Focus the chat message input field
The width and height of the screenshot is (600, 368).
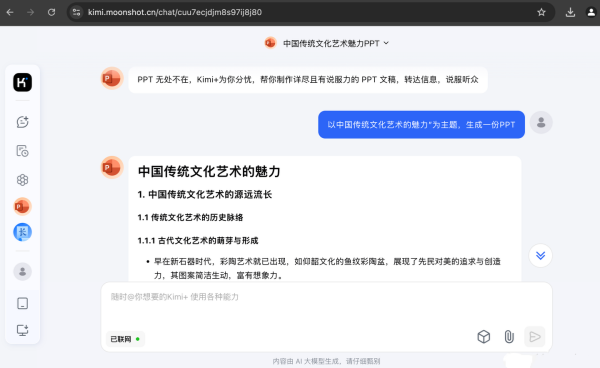(x=326, y=306)
